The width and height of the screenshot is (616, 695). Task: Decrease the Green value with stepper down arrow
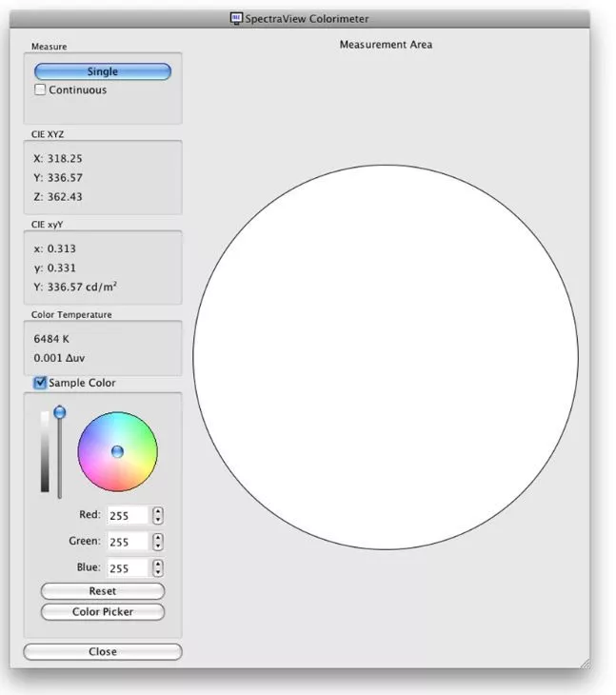158,546
